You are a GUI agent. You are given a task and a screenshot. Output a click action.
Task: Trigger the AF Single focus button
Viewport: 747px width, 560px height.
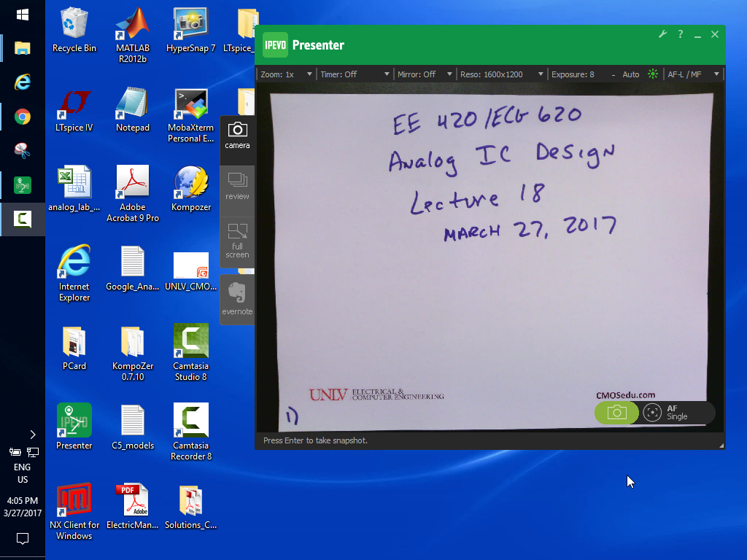(x=665, y=413)
